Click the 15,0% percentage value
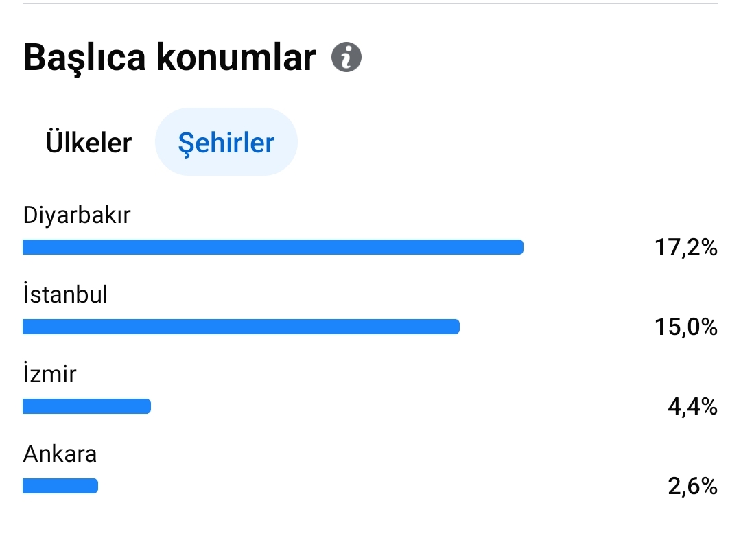 point(685,327)
